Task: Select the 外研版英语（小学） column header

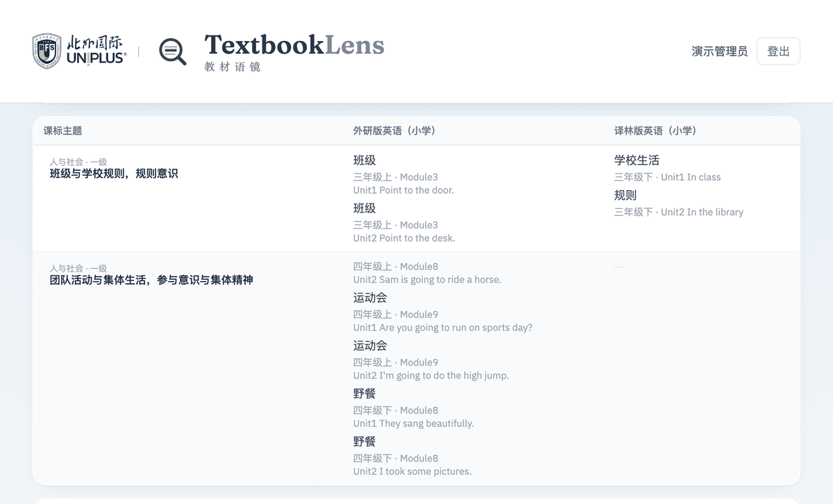Action: point(394,131)
